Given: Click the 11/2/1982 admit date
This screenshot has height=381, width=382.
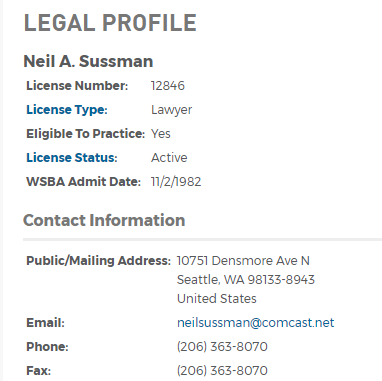Looking at the screenshot, I should pyautogui.click(x=176, y=182).
